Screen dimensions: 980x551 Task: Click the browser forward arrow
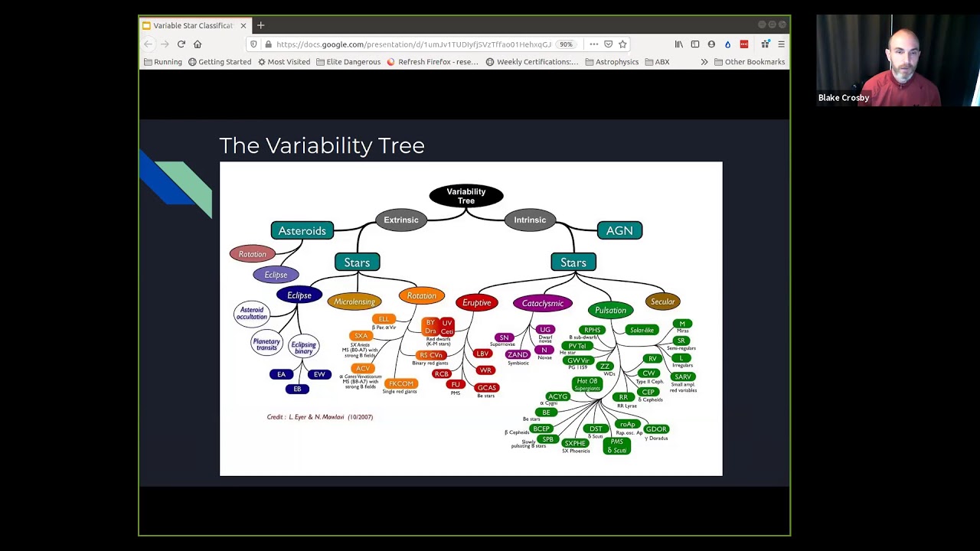pos(165,44)
